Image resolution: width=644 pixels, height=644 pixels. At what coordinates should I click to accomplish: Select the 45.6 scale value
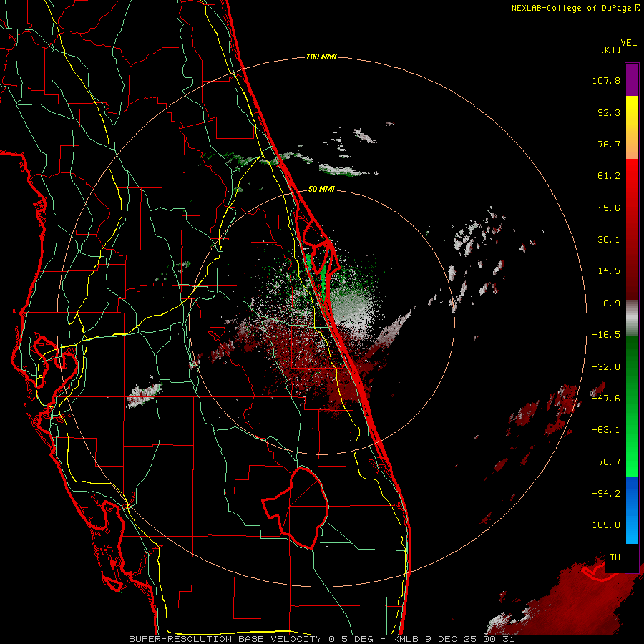pos(609,208)
